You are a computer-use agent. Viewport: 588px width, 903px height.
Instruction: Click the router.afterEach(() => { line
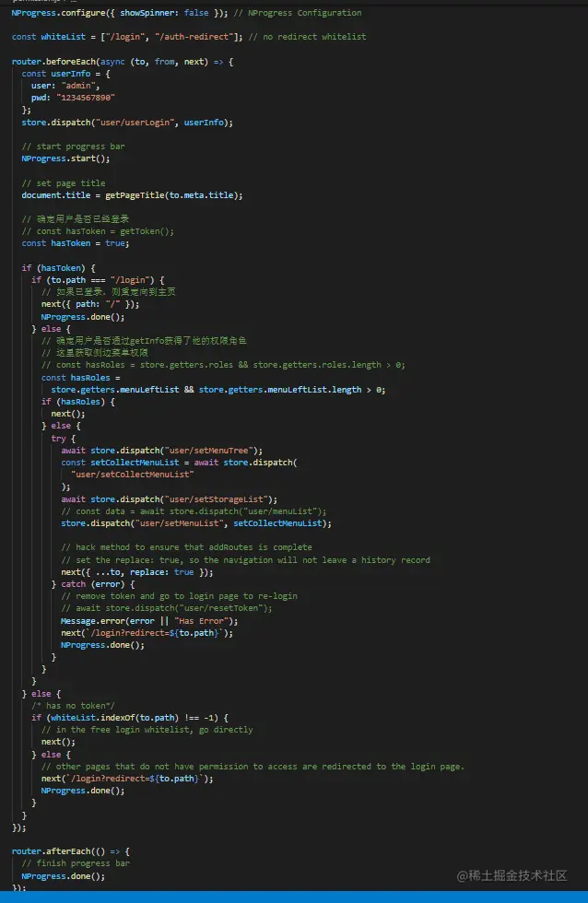click(x=71, y=851)
